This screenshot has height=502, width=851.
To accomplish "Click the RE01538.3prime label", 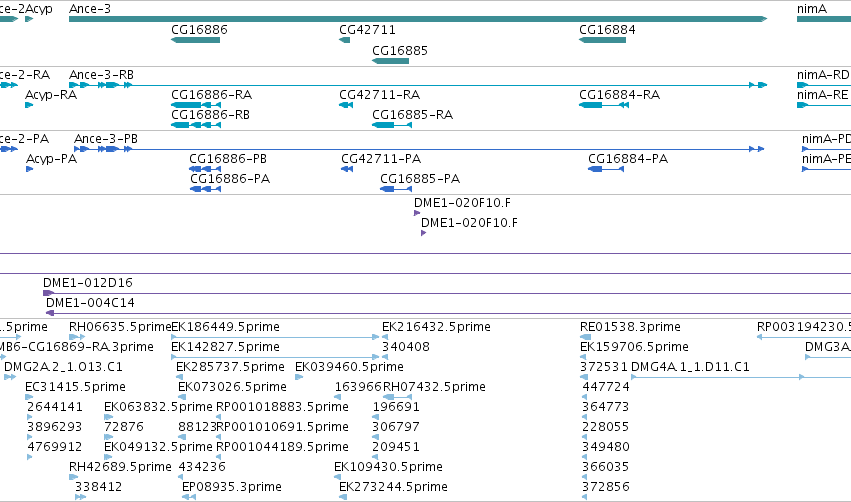I will [630, 327].
